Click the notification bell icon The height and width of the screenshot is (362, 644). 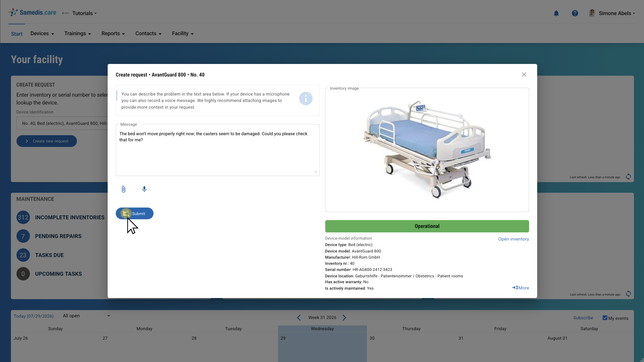tap(556, 13)
